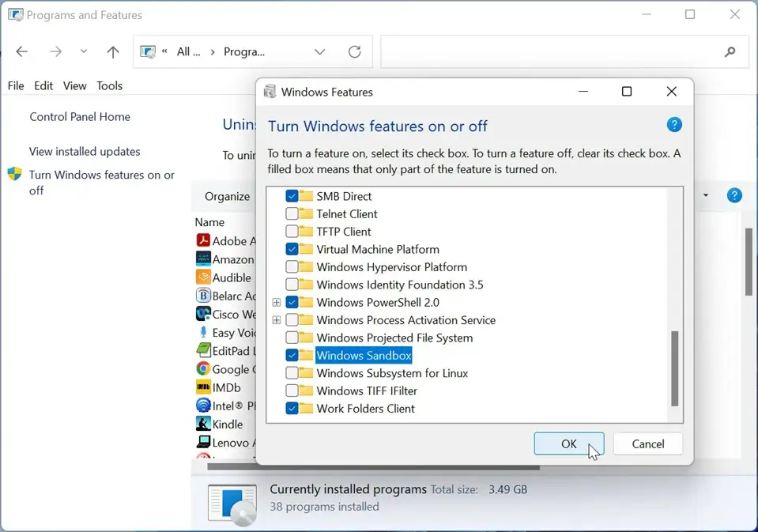
Task: Open the view options dropdown arrow
Action: point(706,195)
